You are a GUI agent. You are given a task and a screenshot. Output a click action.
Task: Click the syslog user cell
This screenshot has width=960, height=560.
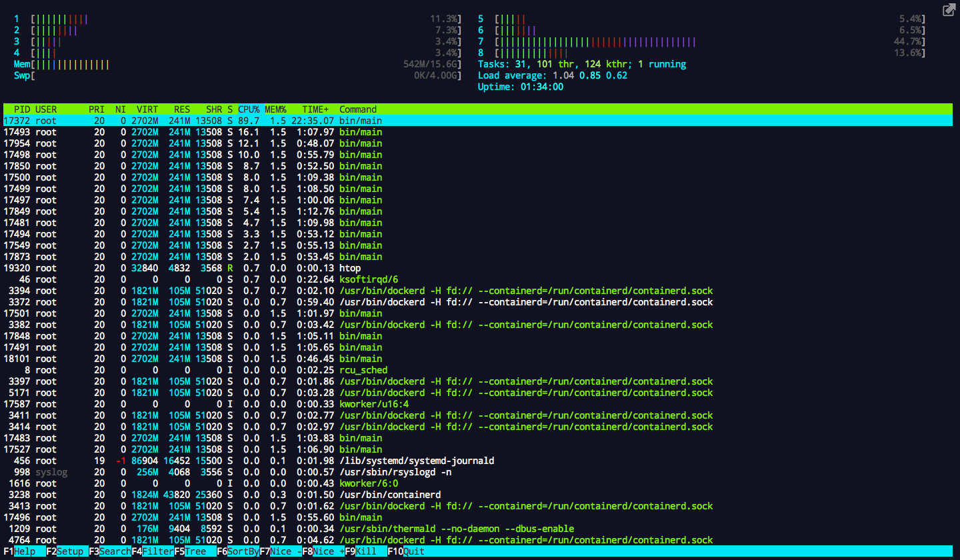pyautogui.click(x=51, y=472)
